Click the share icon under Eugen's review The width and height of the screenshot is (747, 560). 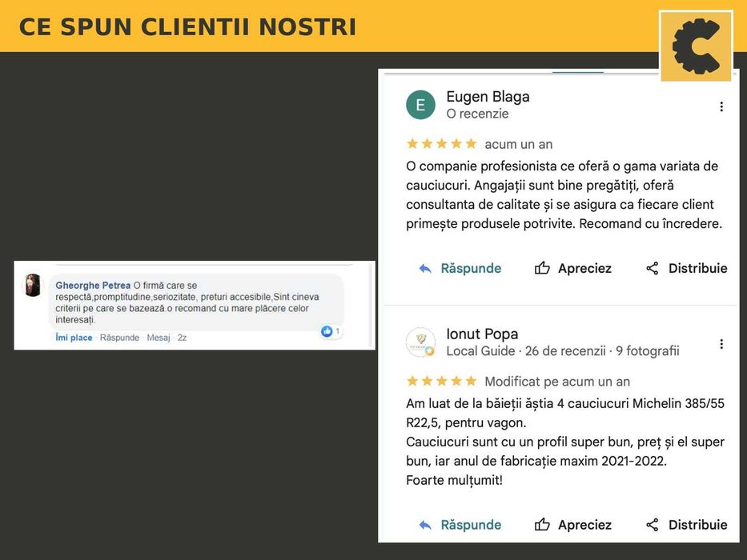coord(653,268)
